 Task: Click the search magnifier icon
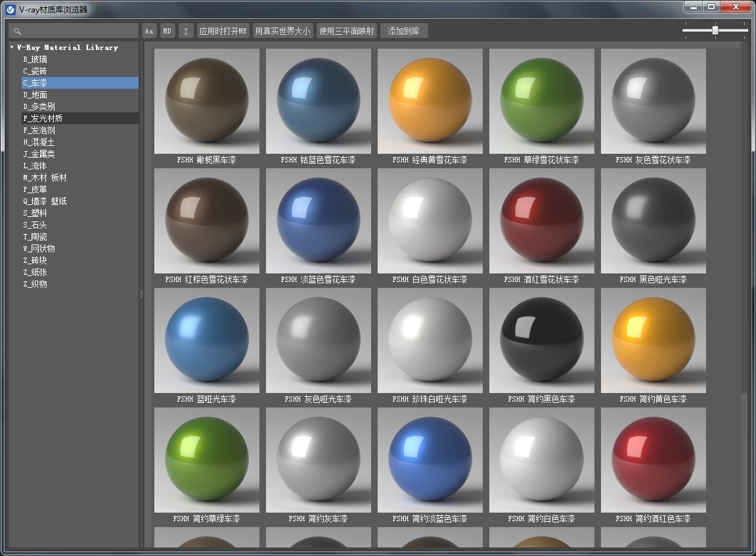point(18,32)
